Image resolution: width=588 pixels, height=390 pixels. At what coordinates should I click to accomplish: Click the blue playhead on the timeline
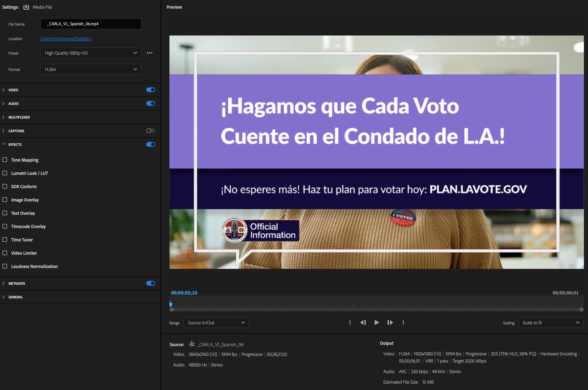click(x=171, y=304)
